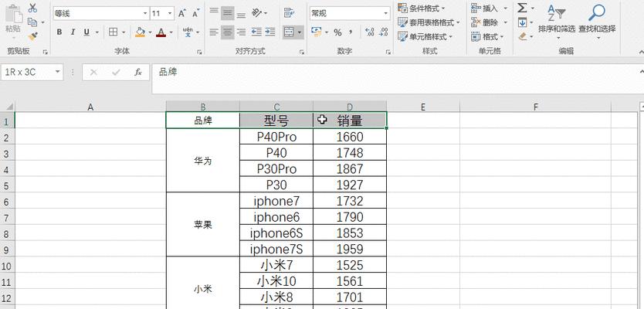Toggle Underline formatting
Viewport: 644px width, 309px height.
(x=86, y=32)
